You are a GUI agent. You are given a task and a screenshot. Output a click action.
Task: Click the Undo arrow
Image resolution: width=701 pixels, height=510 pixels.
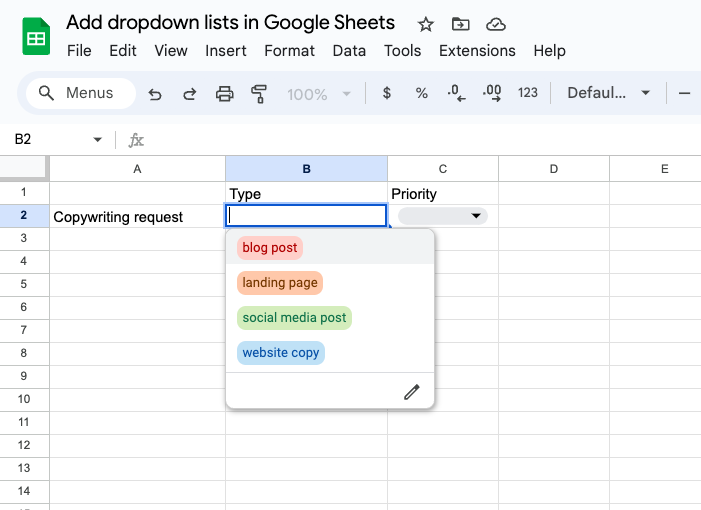click(x=155, y=94)
